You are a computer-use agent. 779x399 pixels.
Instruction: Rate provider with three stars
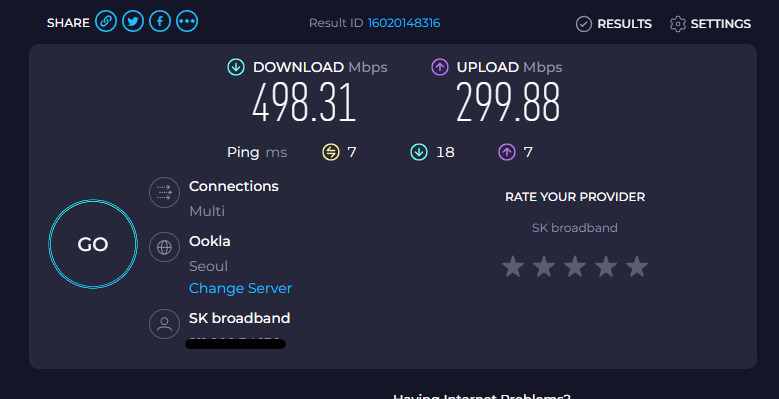tap(575, 267)
